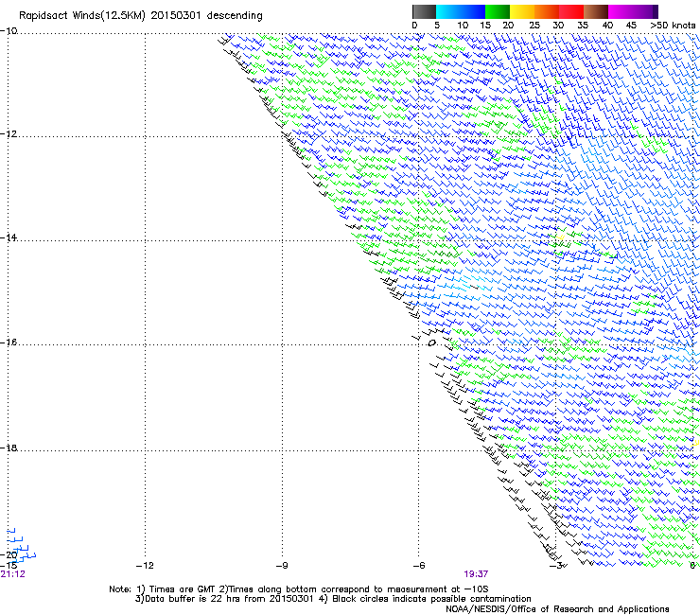Click the 21:12 purple time stamp
This screenshot has width=700, height=615.
pyautogui.click(x=12, y=574)
